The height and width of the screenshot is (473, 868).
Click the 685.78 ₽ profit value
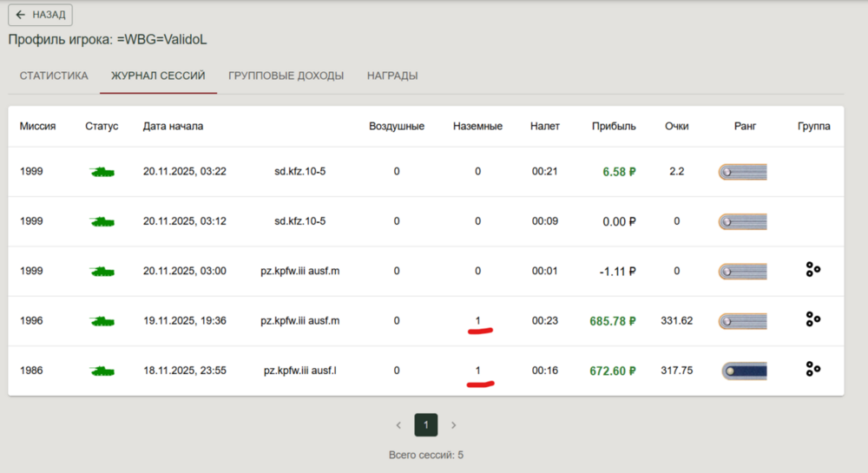click(x=613, y=321)
